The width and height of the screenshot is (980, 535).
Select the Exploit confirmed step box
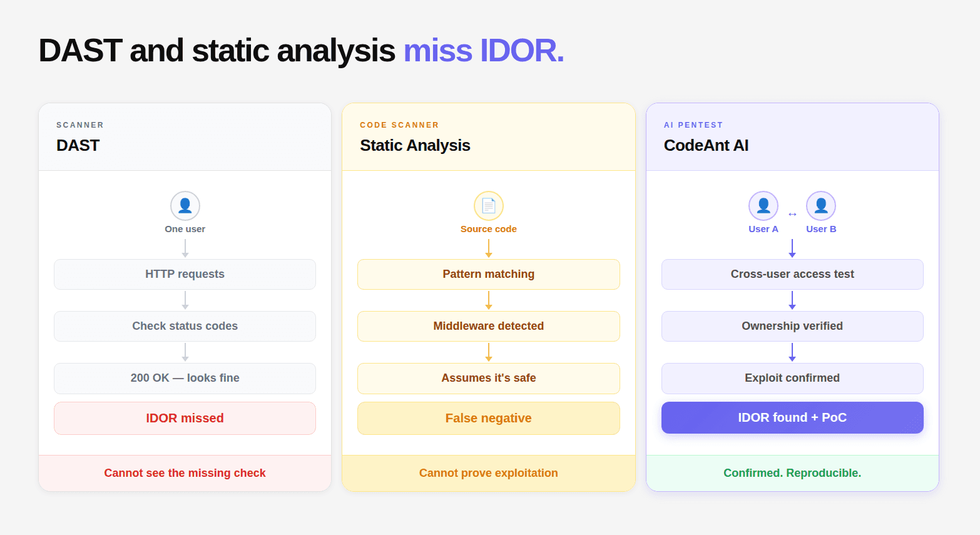click(792, 378)
